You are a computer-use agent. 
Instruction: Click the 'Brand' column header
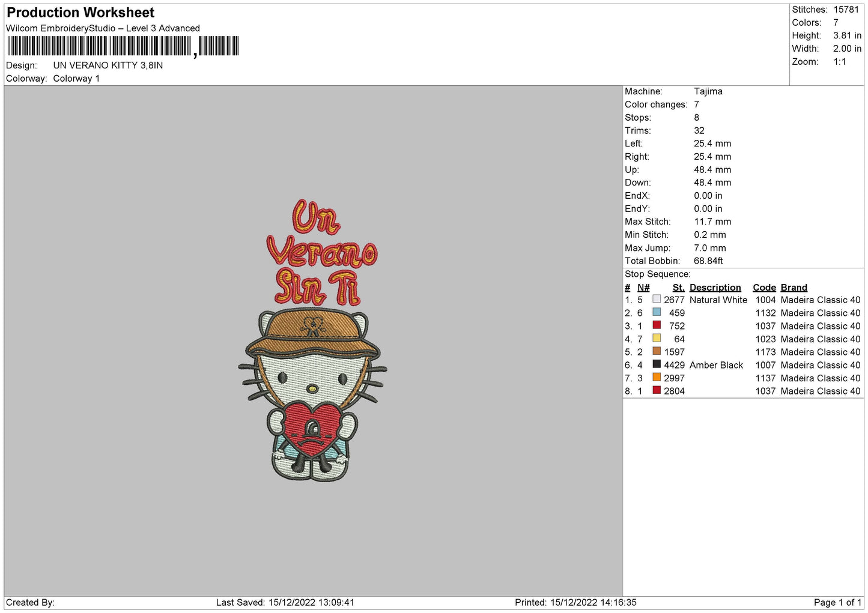(794, 288)
